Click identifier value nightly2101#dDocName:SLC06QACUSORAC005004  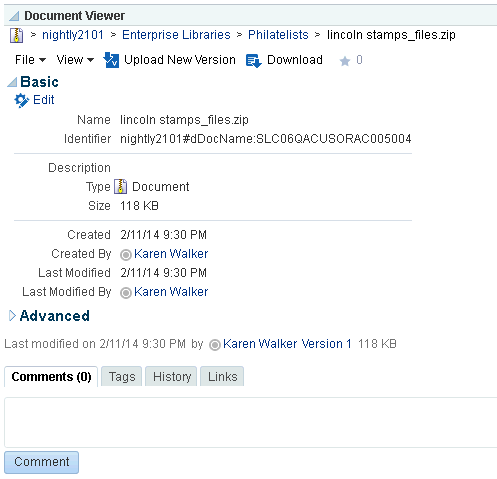[266, 139]
